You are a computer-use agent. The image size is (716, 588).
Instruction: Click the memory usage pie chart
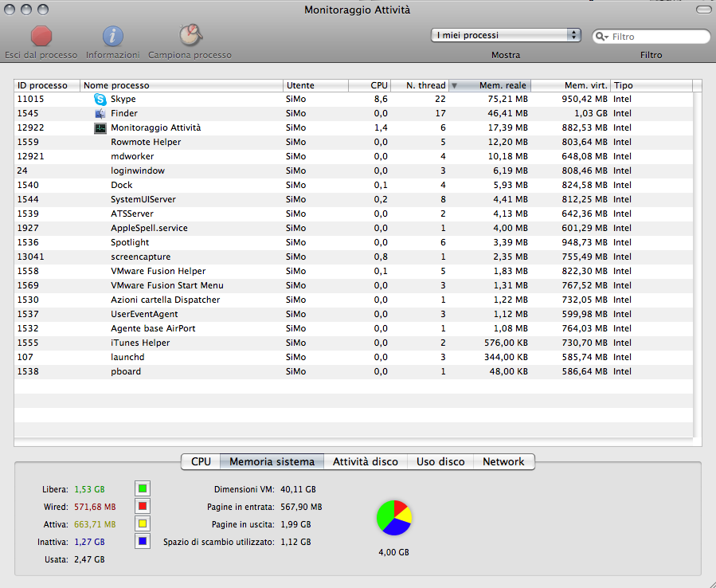point(394,518)
